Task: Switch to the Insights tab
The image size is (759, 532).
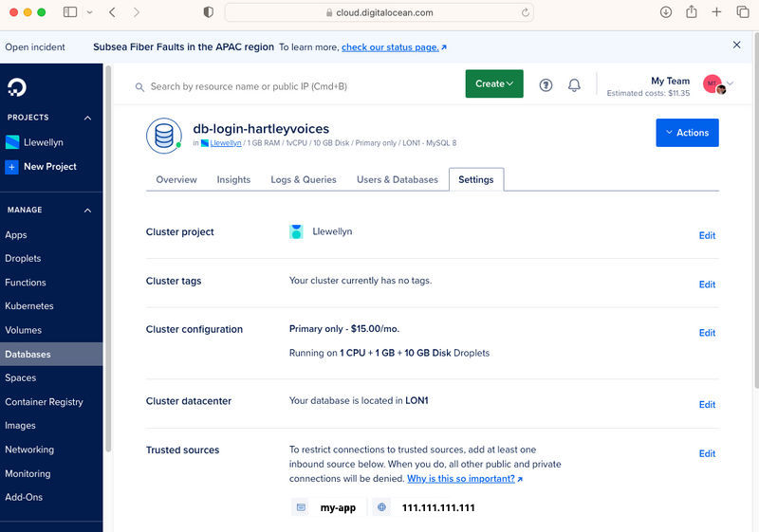Action: click(233, 179)
